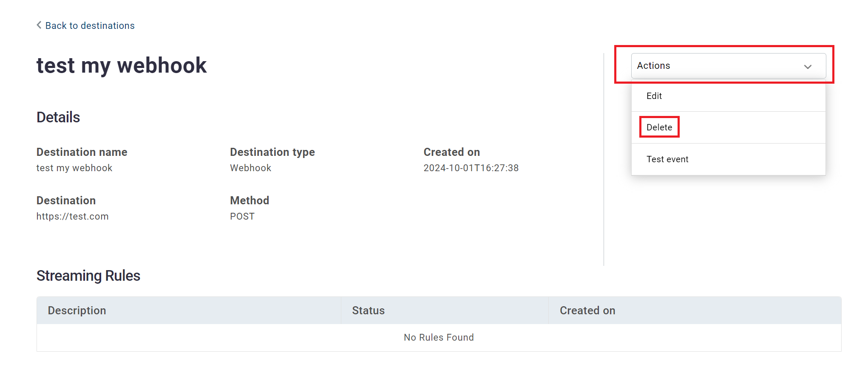This screenshot has width=868, height=378.
Task: Click the Actions dropdown chevron arrow
Action: click(808, 67)
